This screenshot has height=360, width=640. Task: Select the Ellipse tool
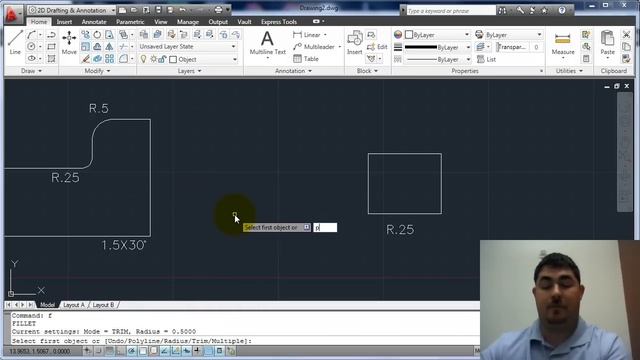coord(31,59)
